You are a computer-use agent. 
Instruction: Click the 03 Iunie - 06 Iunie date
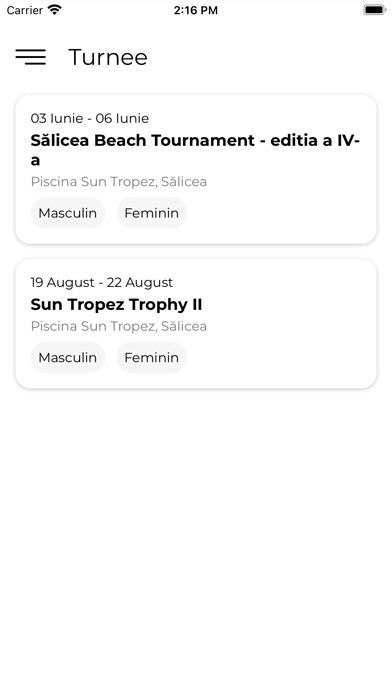point(90,119)
